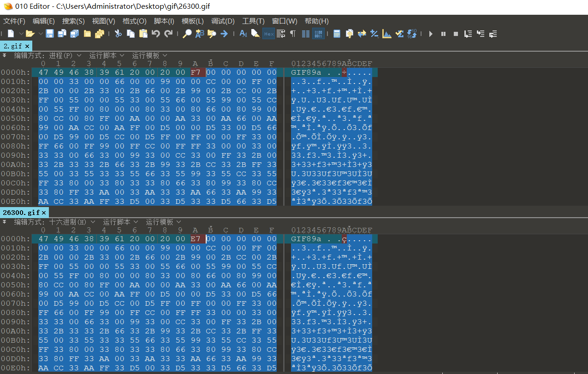Toggle the word wrap icon
Image resolution: width=588 pixels, height=374 pixels.
click(280, 34)
